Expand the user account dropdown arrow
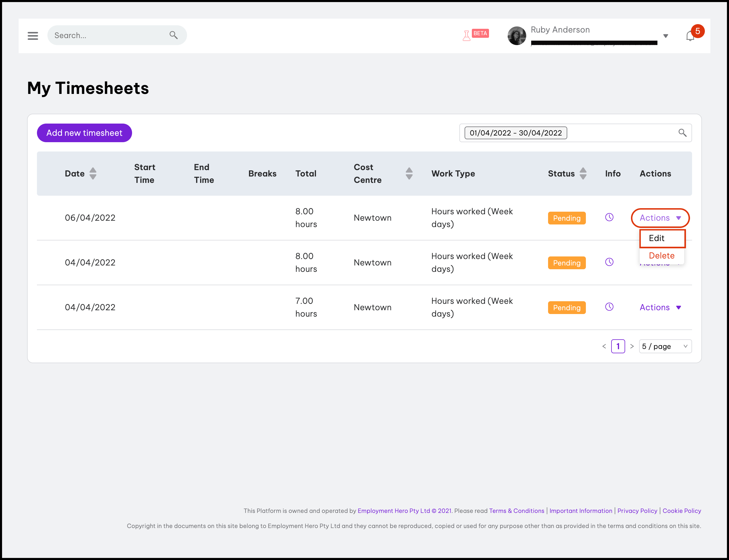This screenshot has height=560, width=729. [666, 36]
